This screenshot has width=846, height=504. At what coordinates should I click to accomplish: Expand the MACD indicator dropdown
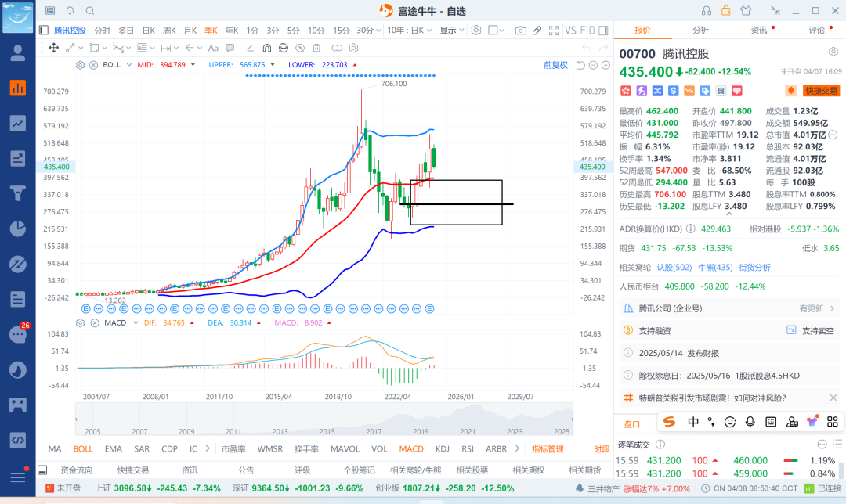tap(136, 323)
